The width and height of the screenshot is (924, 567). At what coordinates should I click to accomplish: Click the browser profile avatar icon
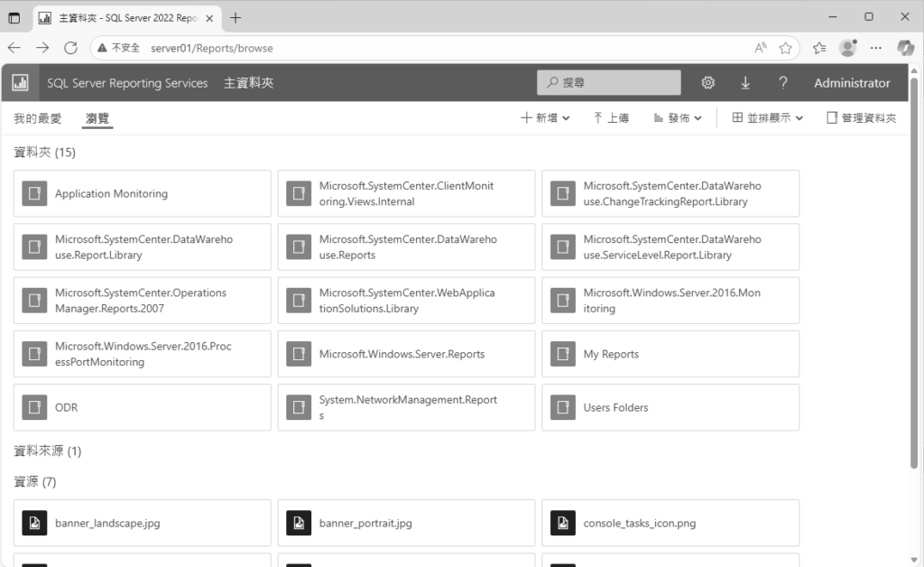(847, 49)
